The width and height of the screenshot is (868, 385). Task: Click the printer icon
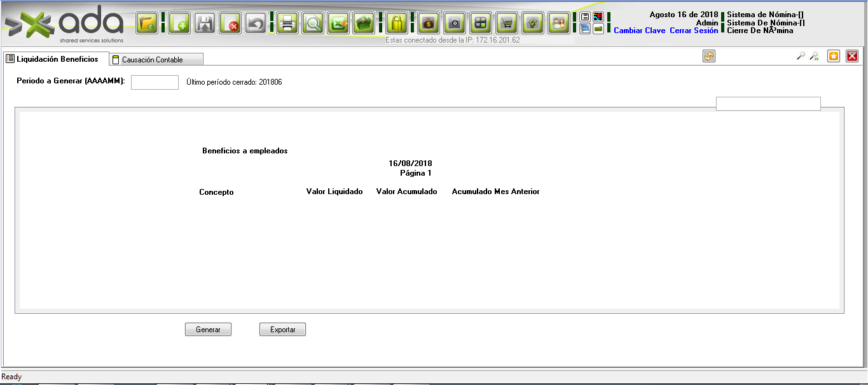coord(287,24)
